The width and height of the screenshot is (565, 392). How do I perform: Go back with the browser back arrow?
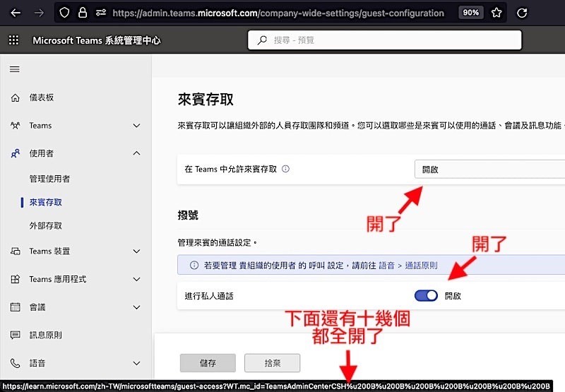point(16,13)
